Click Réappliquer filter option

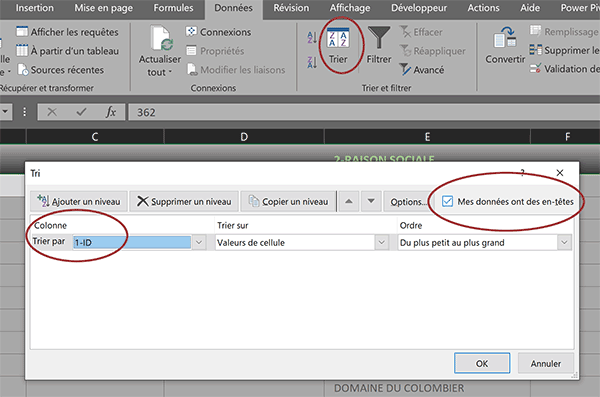432,51
